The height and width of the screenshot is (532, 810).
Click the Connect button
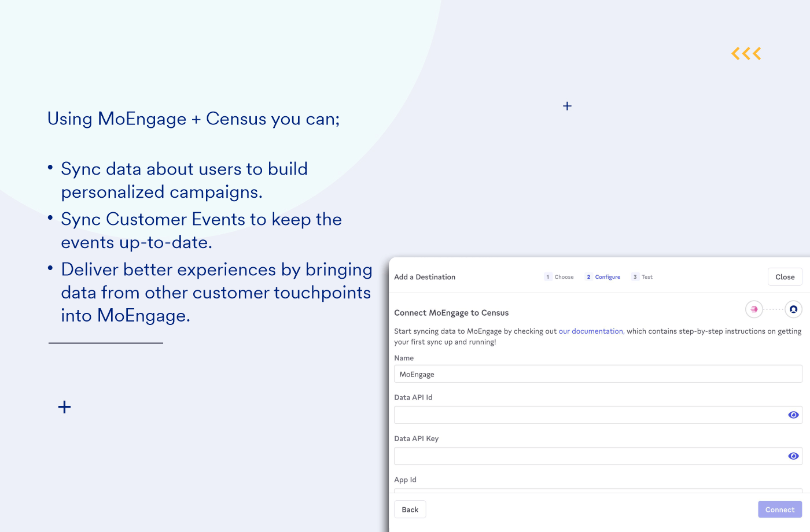click(780, 509)
